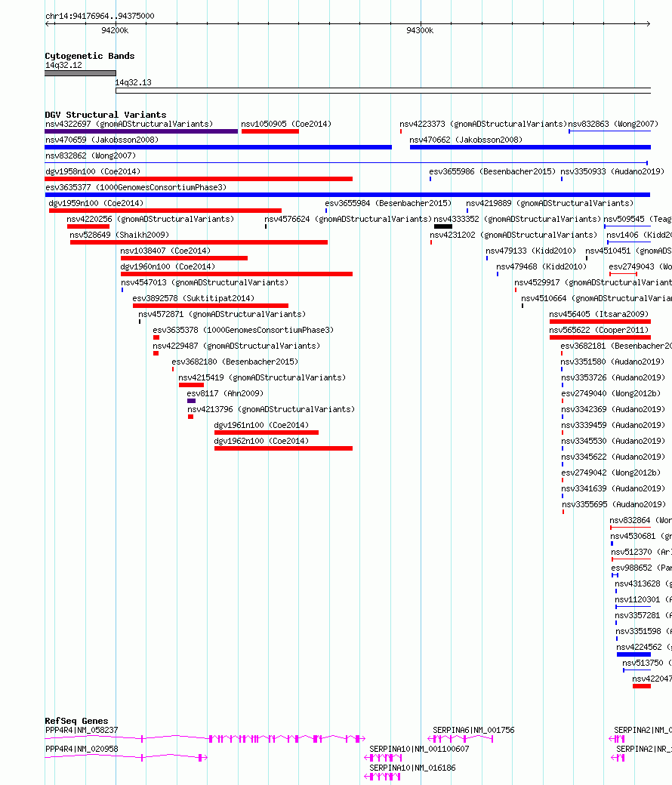
Task: Click nsv456405 (Itsara2009) label
Action: click(599, 315)
